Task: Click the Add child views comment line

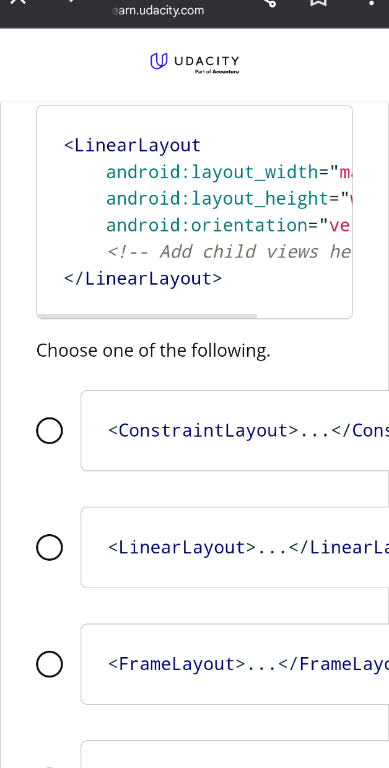Action: tap(229, 252)
